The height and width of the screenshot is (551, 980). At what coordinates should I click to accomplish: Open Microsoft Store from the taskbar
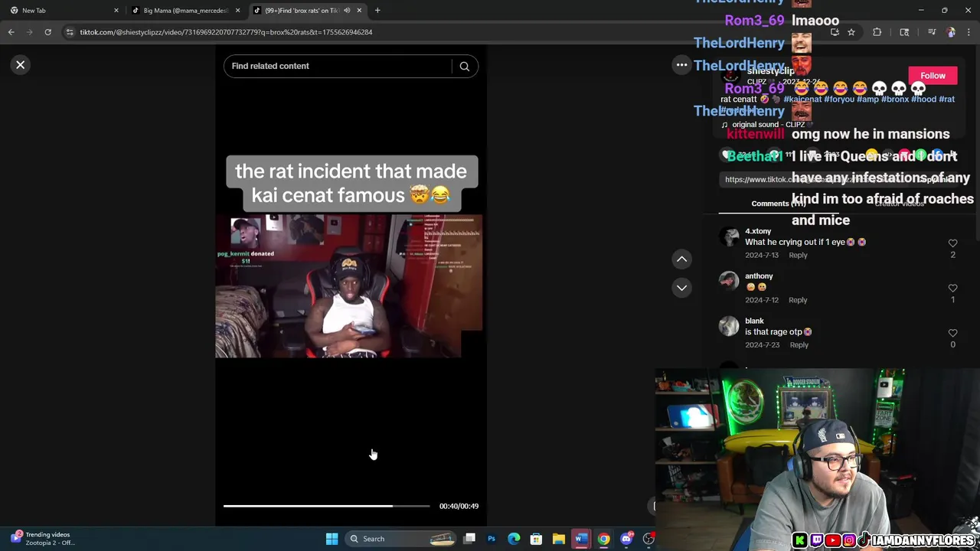point(536,539)
